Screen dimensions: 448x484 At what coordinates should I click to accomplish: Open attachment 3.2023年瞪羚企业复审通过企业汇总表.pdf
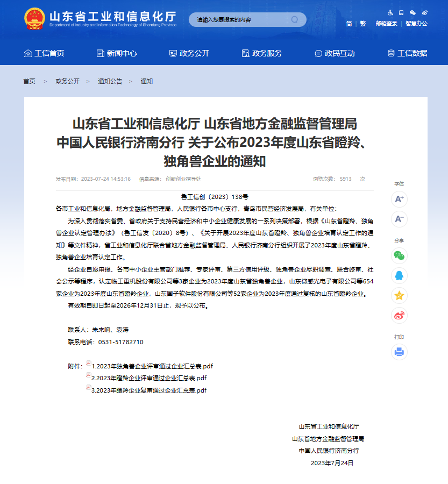click(152, 390)
